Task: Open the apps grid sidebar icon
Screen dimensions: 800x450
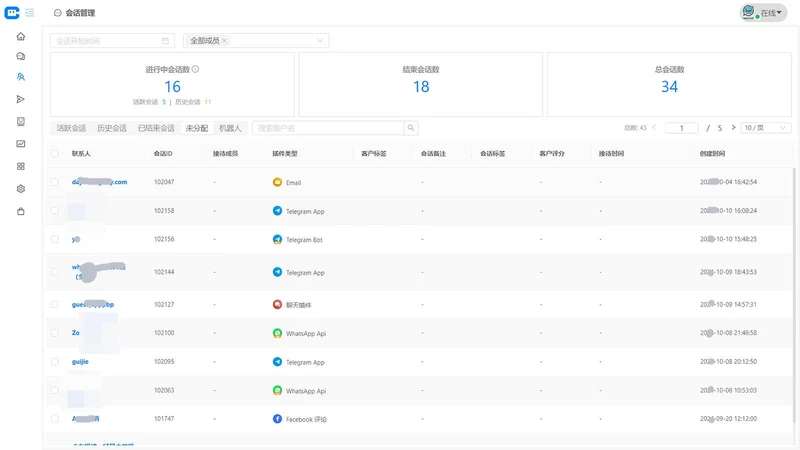Action: pos(21,166)
